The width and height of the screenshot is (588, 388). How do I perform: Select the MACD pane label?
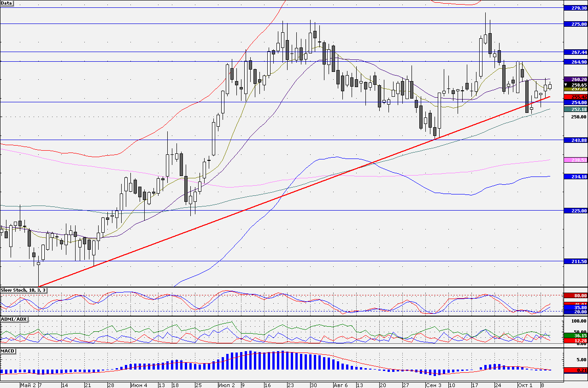tap(8, 351)
